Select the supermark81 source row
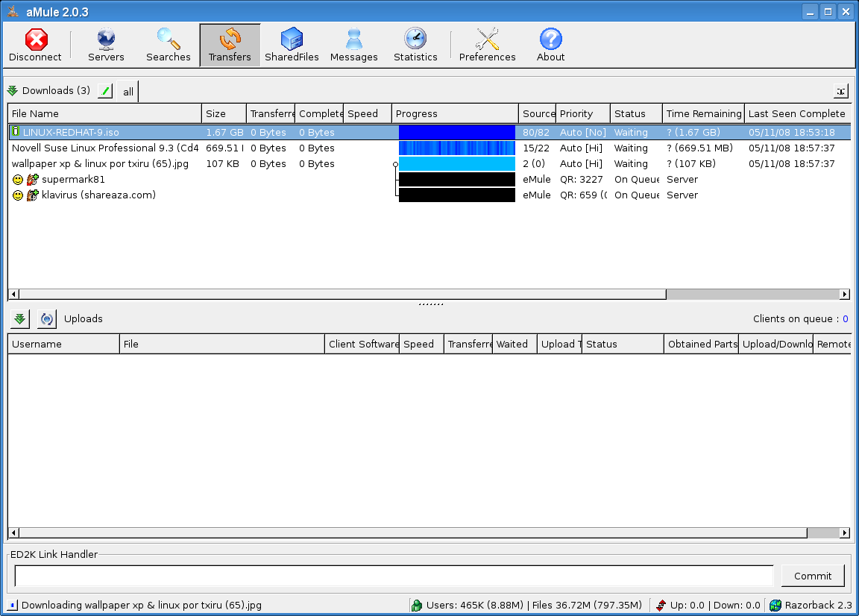Viewport: 859px width, 616px height. (x=73, y=180)
